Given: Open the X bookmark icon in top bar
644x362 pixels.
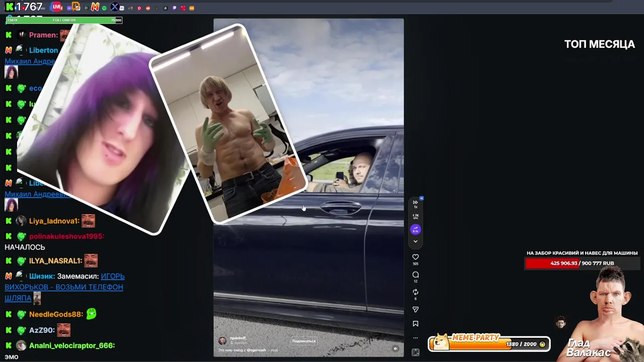Looking at the screenshot, I should coord(115,7).
